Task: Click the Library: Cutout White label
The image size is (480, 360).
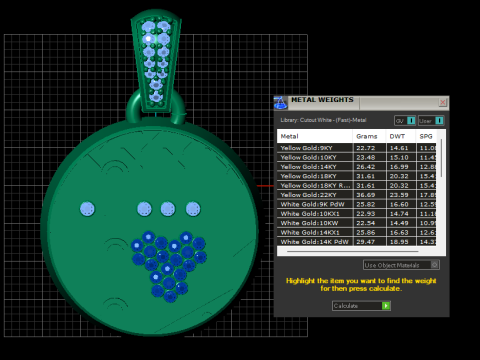Action: tap(323, 120)
